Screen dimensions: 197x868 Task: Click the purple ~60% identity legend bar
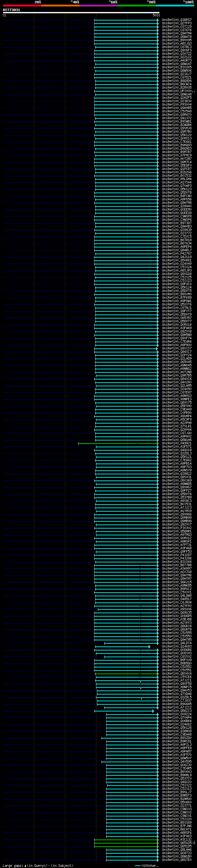pyautogui.click(x=99, y=6)
